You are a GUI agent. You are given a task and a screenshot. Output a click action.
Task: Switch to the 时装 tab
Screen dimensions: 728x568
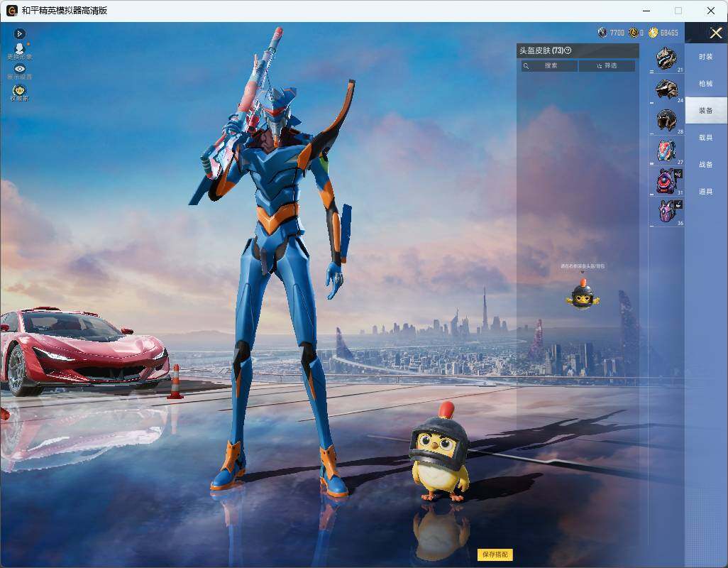coord(706,57)
